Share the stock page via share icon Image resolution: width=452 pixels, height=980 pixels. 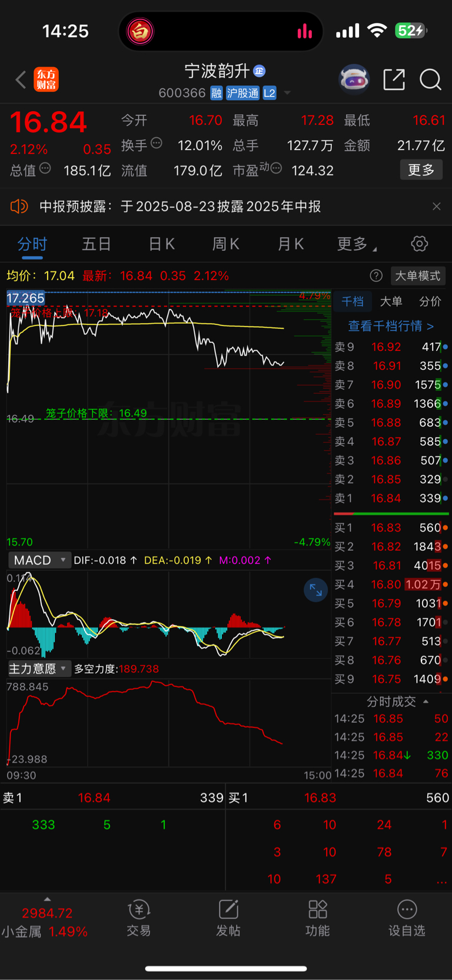pos(394,79)
